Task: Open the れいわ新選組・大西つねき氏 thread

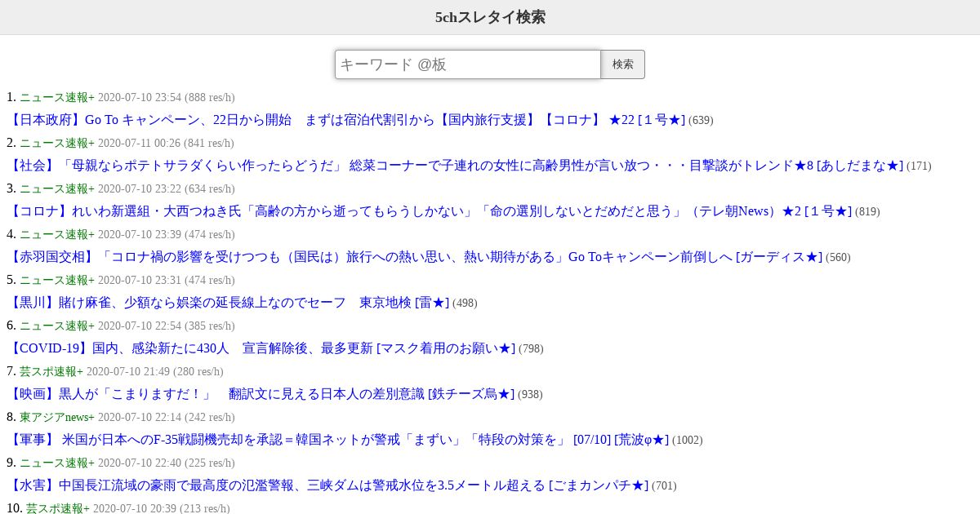Action: coord(430,211)
